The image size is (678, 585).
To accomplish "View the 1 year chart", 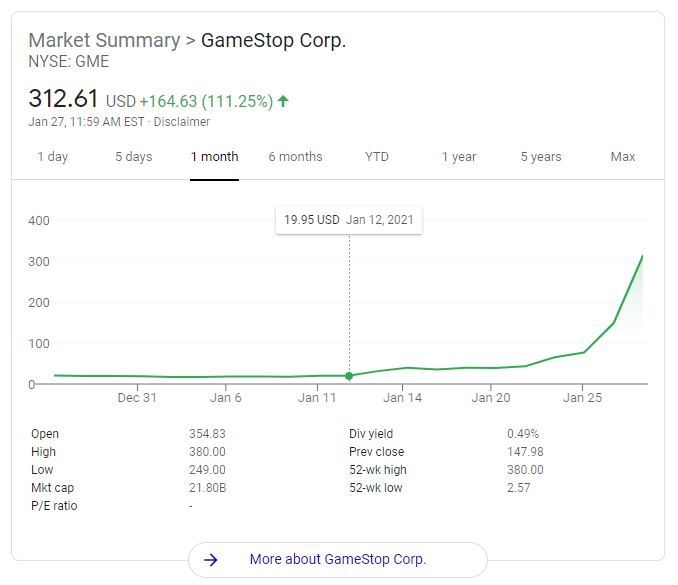I will pos(459,157).
